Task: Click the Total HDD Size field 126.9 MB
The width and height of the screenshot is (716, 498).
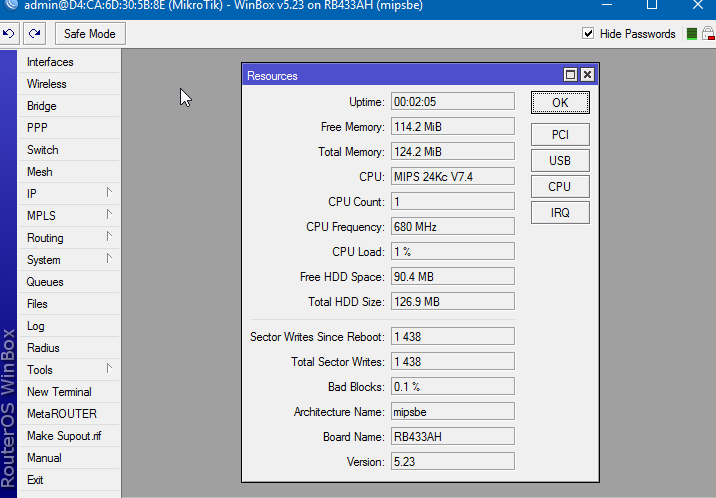Action: 453,302
